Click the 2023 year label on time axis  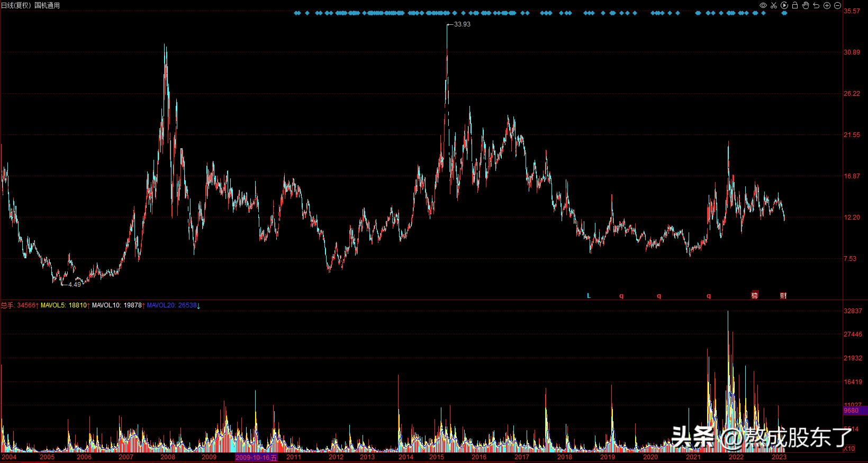pyautogui.click(x=779, y=457)
